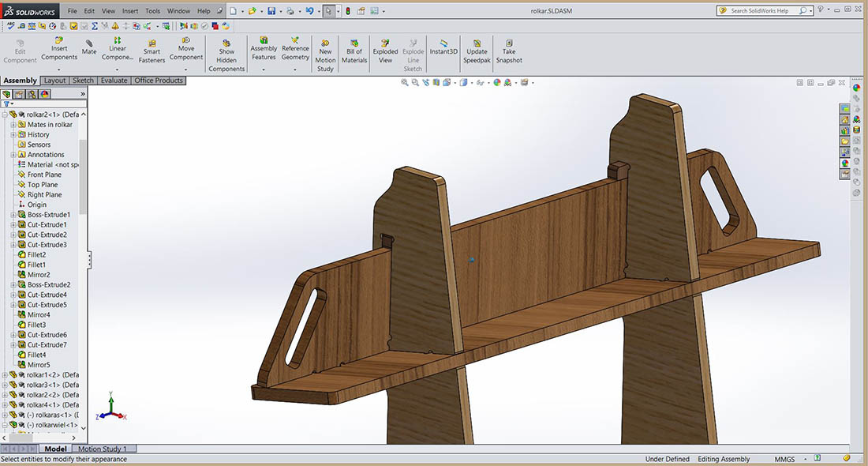The height and width of the screenshot is (466, 868).
Task: Select Mirror5 feature in tree
Action: [39, 365]
